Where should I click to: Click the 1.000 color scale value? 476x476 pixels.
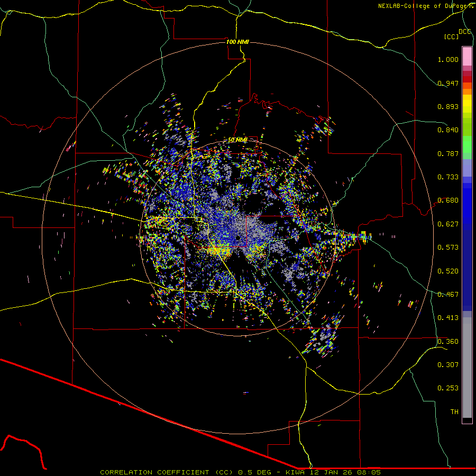point(448,59)
